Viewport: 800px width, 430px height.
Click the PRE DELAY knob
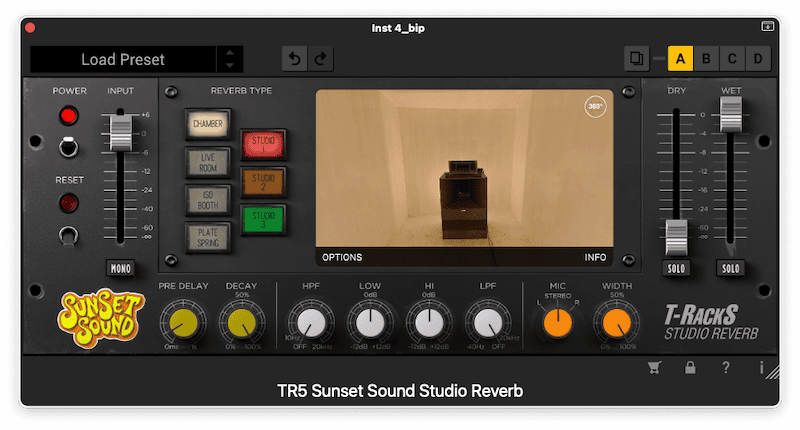pyautogui.click(x=183, y=323)
